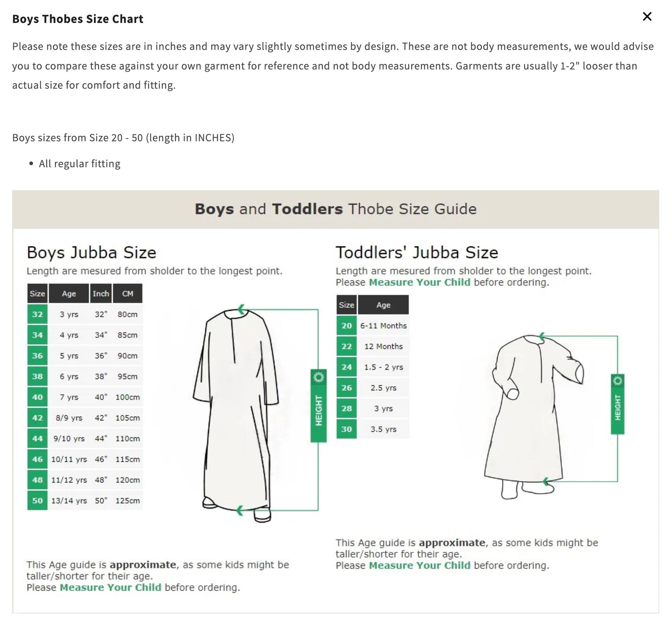Click the green arrow at boys thobe shoulder

point(242,308)
